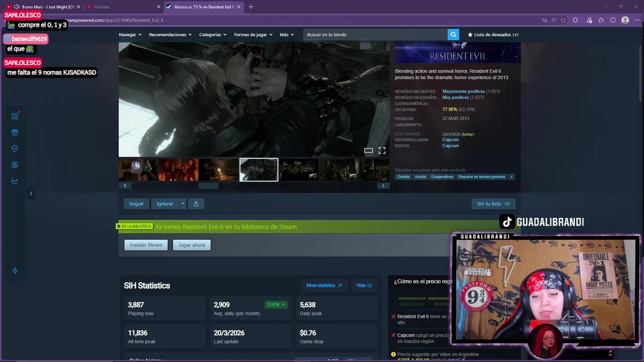Open the Capcom editor link
Image resolution: width=644 pixels, height=362 pixels.
[450, 146]
